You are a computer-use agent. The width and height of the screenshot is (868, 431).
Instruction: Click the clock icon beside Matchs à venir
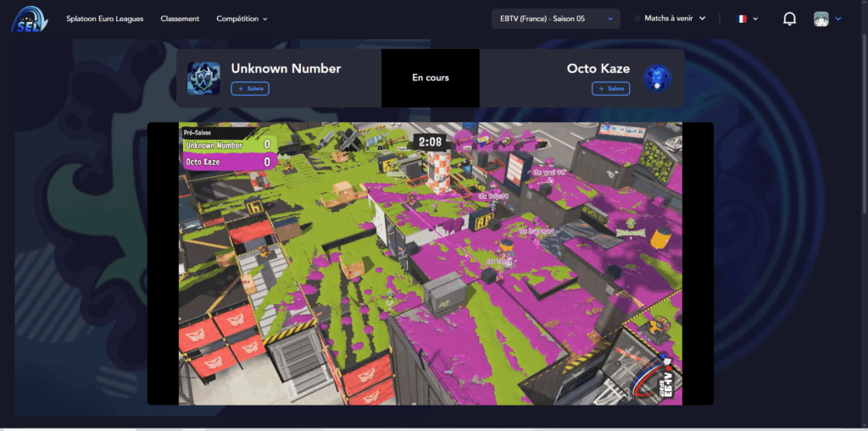click(x=637, y=19)
